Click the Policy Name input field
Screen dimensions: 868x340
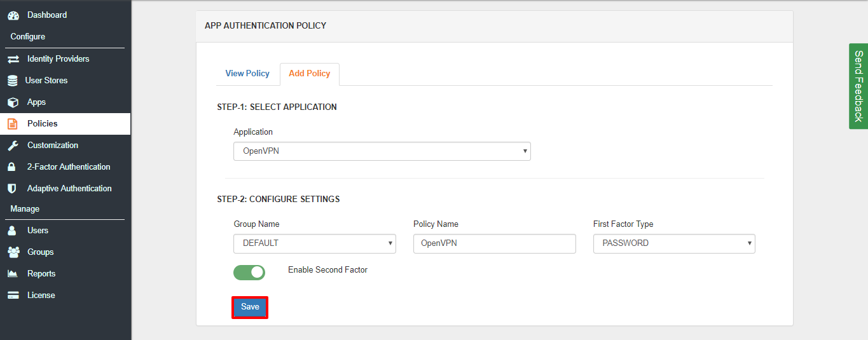[x=495, y=243]
